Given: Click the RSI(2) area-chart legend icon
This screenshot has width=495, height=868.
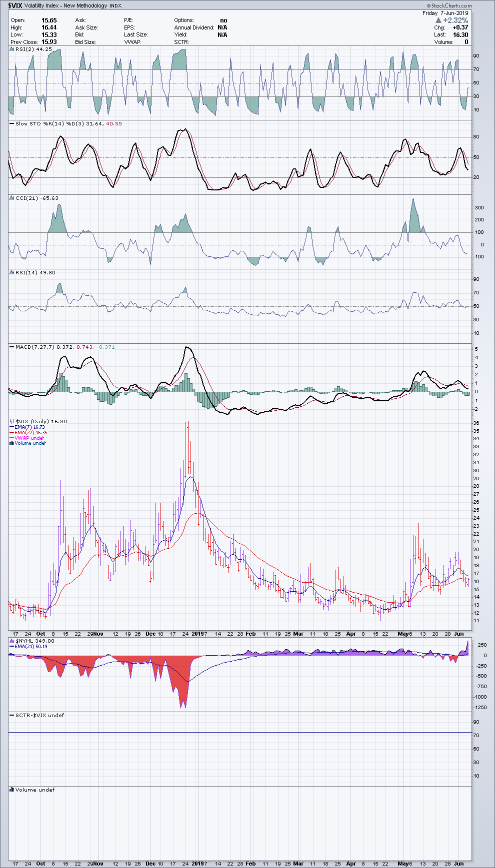Looking at the screenshot, I should (x=12, y=49).
